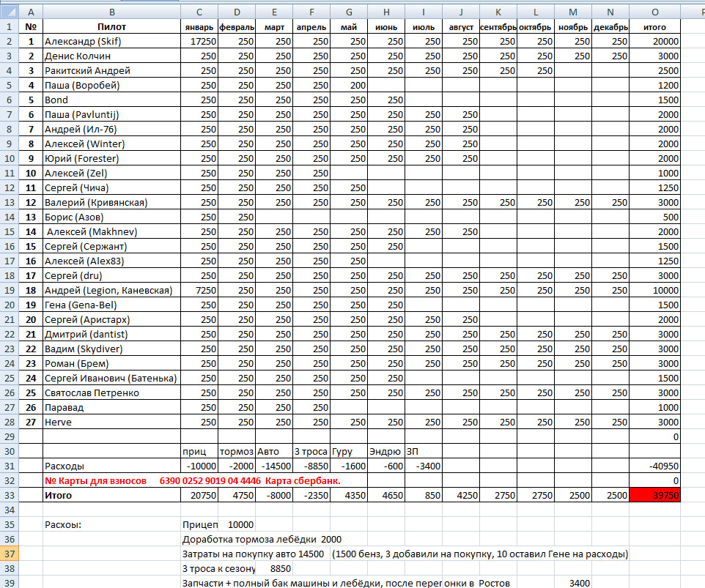Select cell 'Андрей (Ил-76)'

[x=111, y=130]
